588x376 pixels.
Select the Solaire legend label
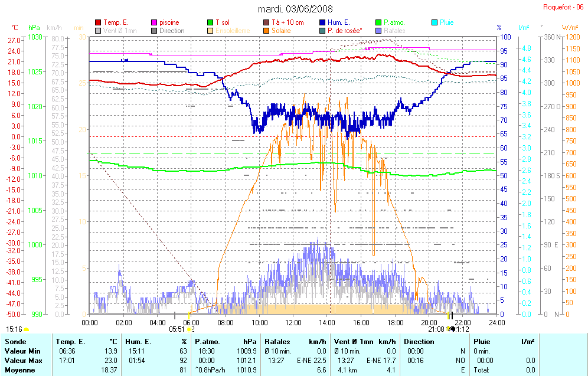(x=281, y=31)
